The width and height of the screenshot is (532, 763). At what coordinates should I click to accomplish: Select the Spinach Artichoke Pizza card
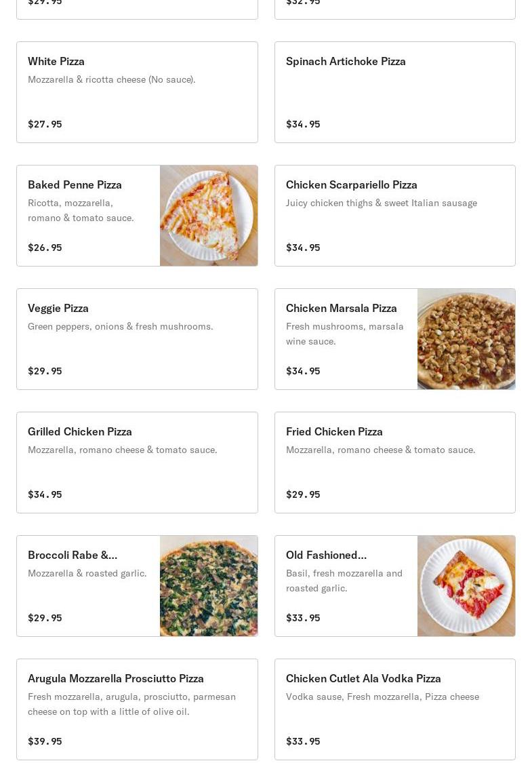pos(394,92)
